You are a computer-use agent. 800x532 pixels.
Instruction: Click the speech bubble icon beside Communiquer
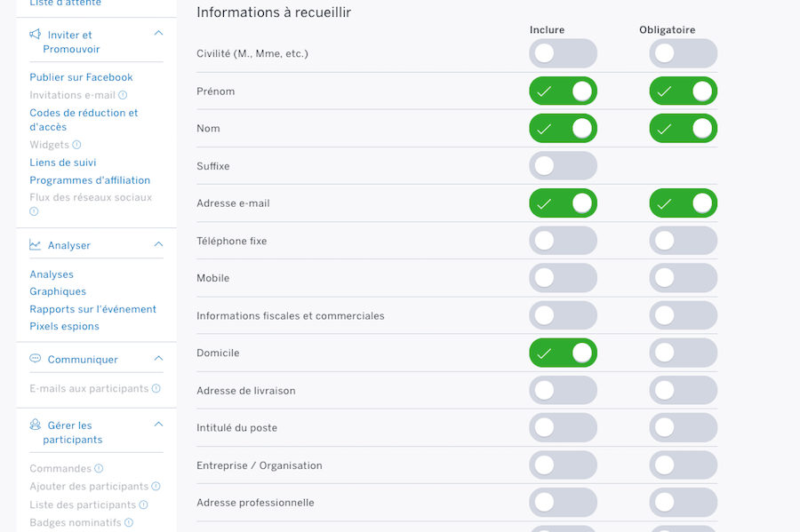(x=36, y=359)
